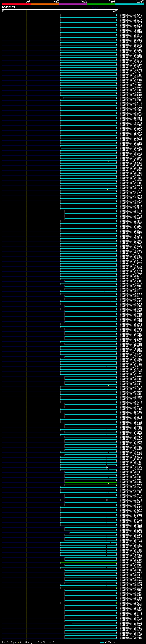The height and width of the screenshot is (644, 146).
Task: Select the UniRef100_Q01647 label
Action: [131, 52]
